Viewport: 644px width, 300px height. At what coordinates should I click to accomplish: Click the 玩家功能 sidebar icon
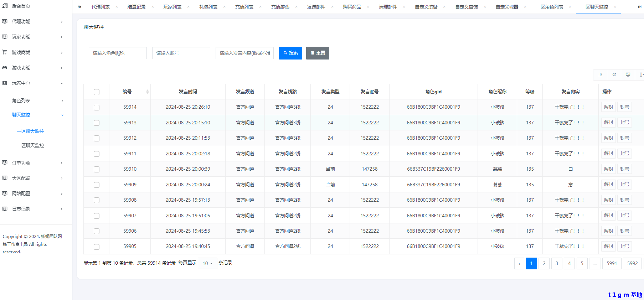pos(5,37)
